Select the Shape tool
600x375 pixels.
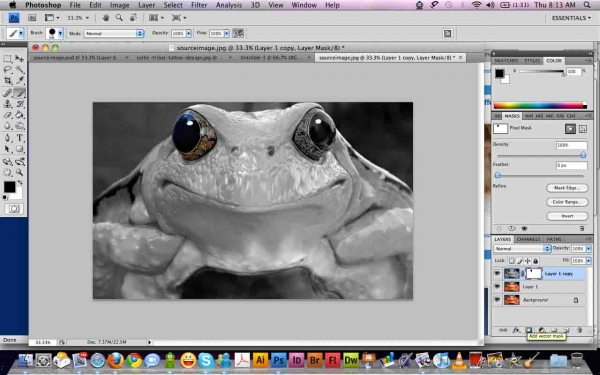pyautogui.click(x=19, y=149)
